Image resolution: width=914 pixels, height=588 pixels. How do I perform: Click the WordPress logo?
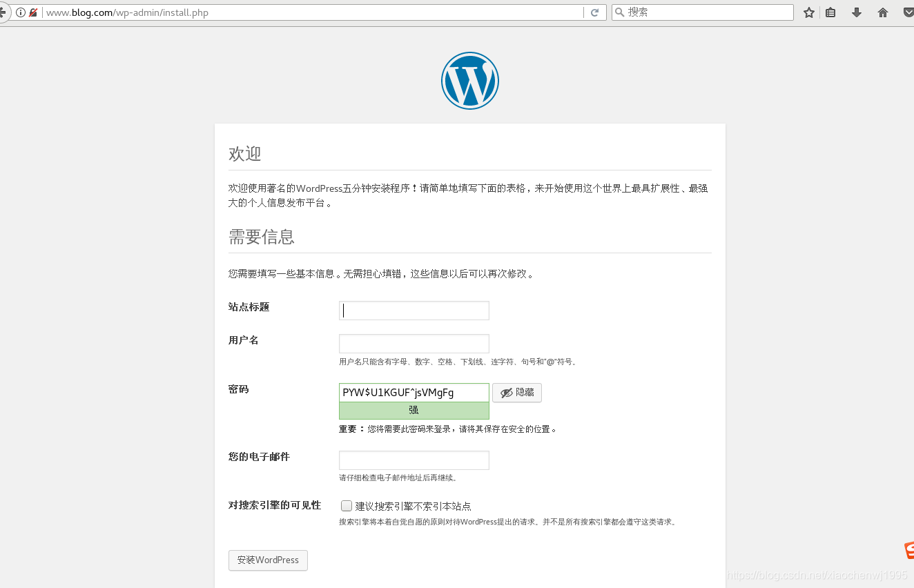[x=470, y=81]
